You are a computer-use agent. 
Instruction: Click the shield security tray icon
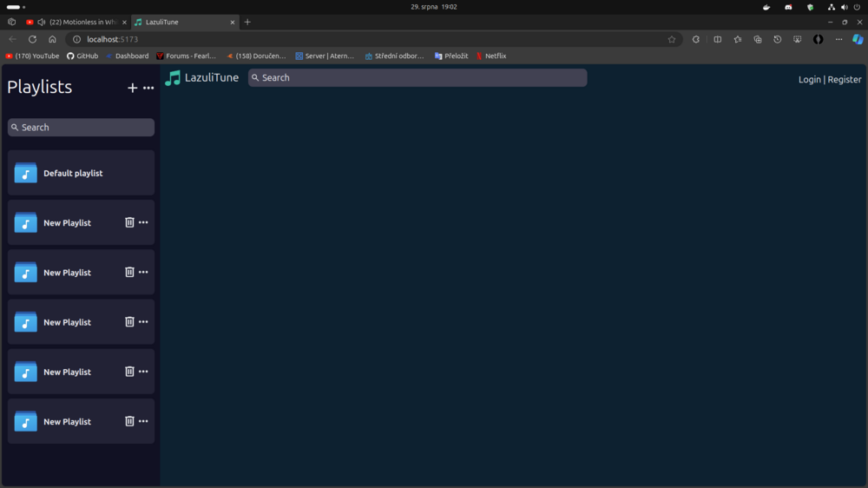tap(810, 7)
